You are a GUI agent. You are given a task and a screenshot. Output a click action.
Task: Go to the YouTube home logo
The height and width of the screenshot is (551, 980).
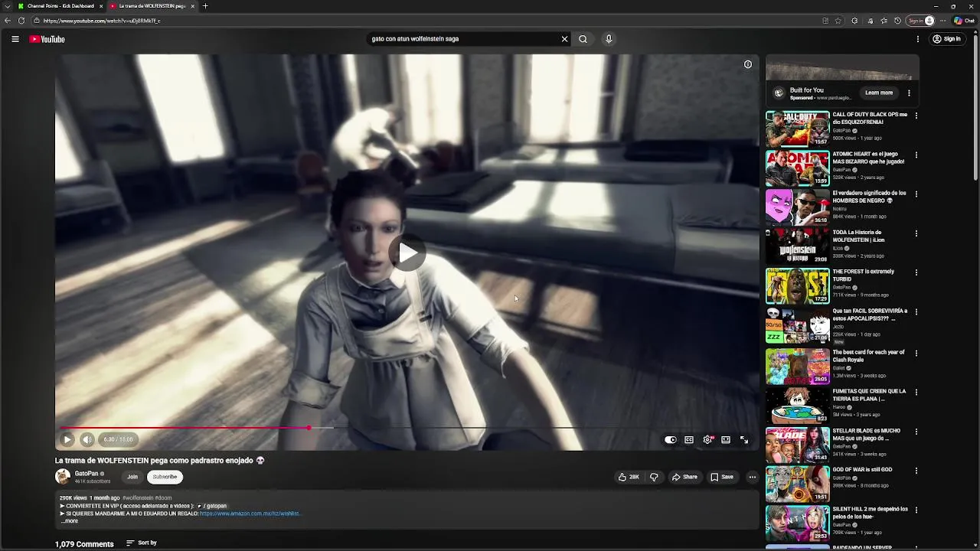click(47, 39)
